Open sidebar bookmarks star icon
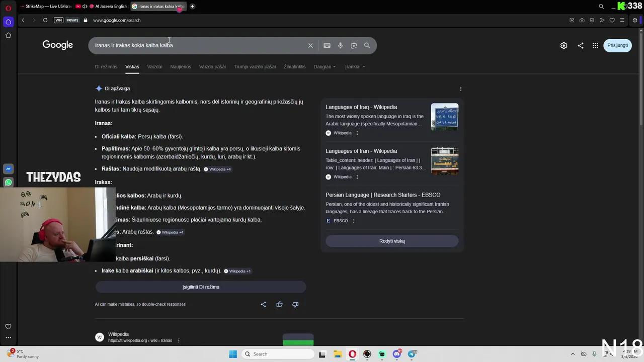The height and width of the screenshot is (362, 644). coord(8,35)
